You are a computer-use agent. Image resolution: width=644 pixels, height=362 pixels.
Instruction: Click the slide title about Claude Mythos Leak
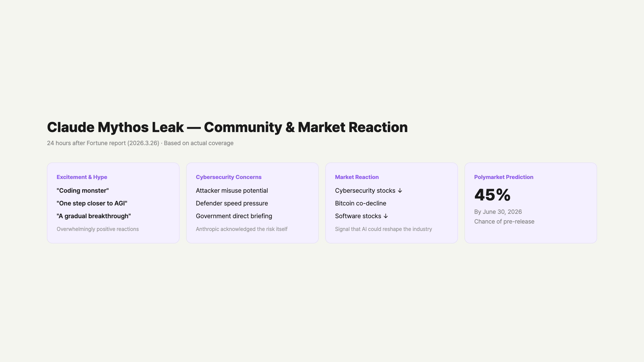click(227, 127)
